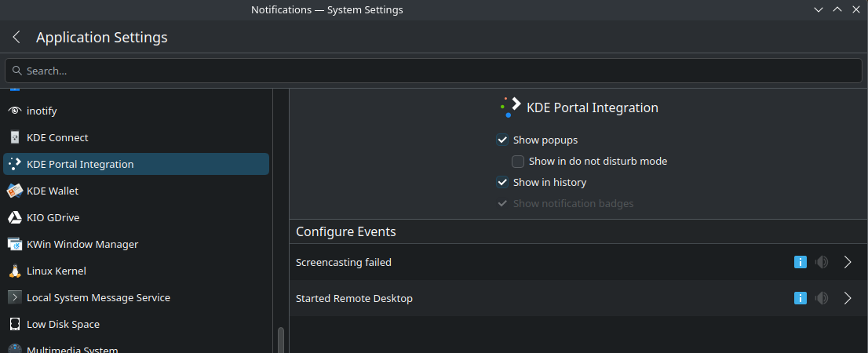Toggle the Show in history checkbox
Viewport: 868px width, 353px height.
502,183
